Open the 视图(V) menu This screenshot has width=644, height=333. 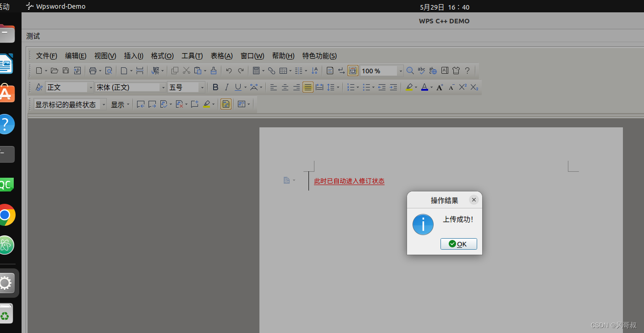click(105, 56)
